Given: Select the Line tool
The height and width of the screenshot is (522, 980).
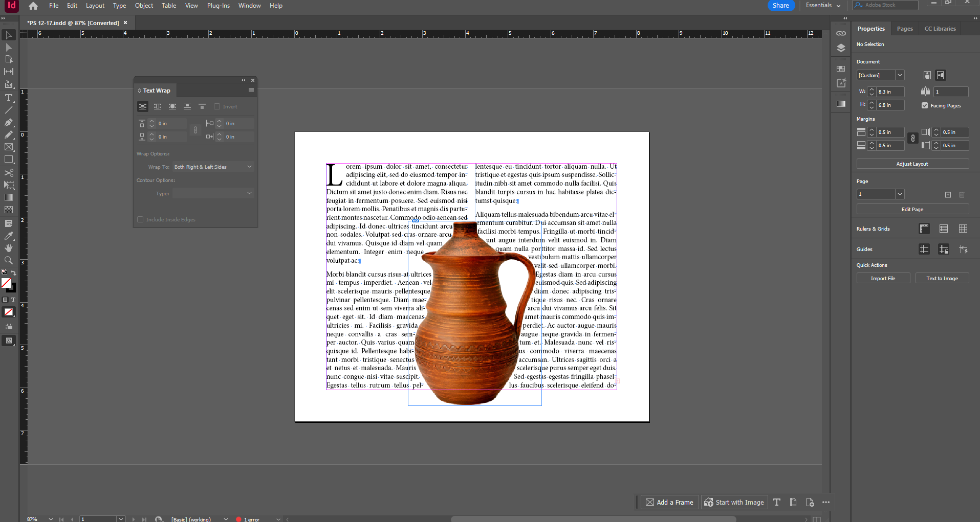Looking at the screenshot, I should [9, 110].
